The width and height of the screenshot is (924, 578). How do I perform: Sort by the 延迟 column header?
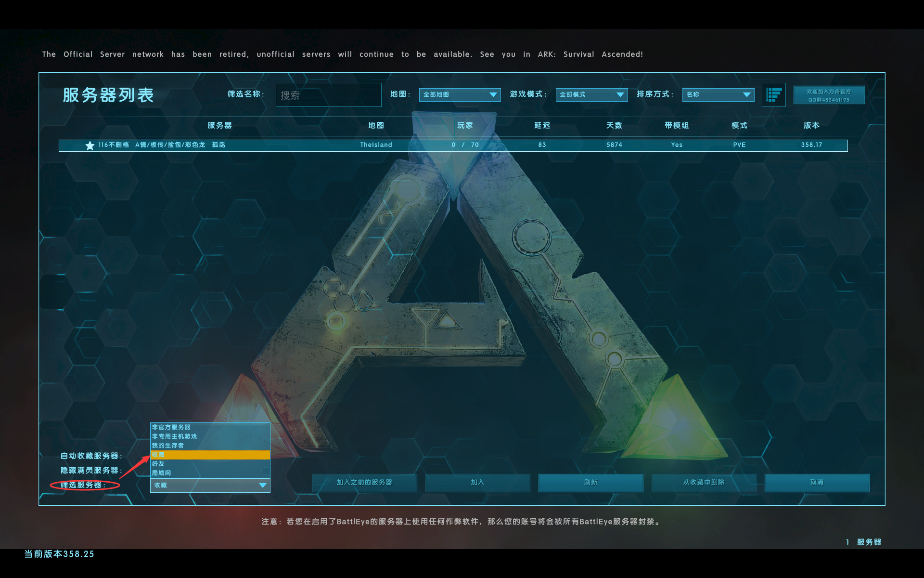(542, 125)
